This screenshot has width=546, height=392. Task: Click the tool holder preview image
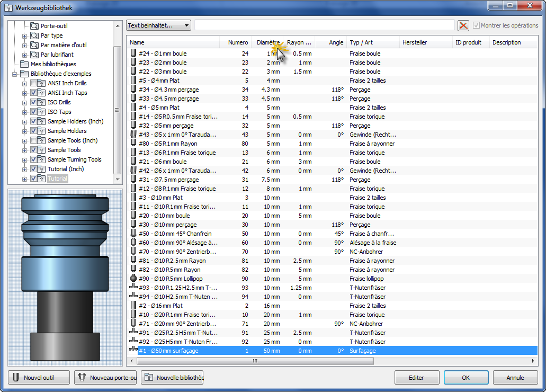(x=65, y=278)
